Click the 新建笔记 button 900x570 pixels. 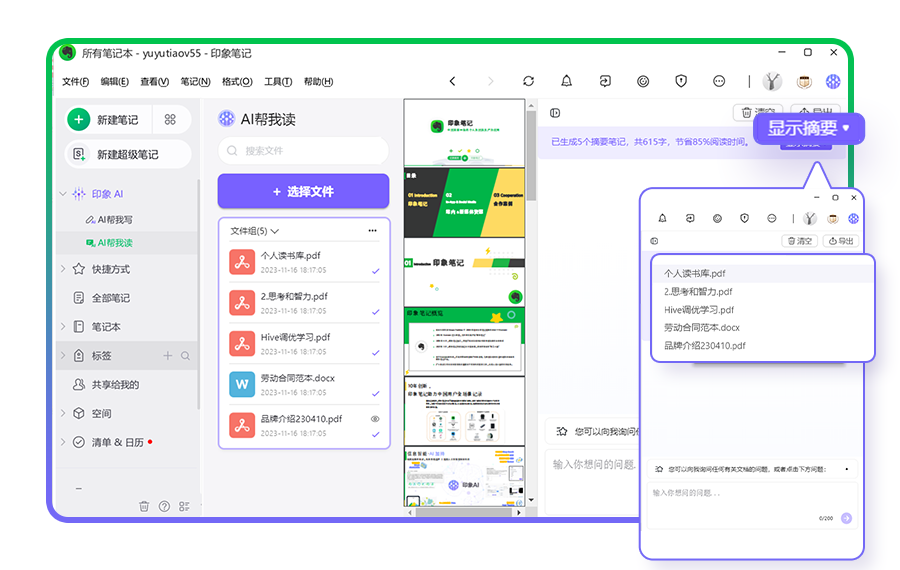pyautogui.click(x=109, y=119)
